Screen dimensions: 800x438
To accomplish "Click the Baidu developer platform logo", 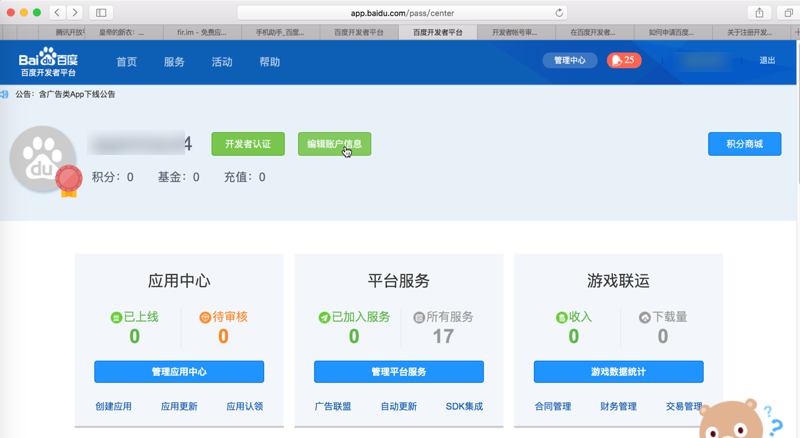I will tap(48, 62).
